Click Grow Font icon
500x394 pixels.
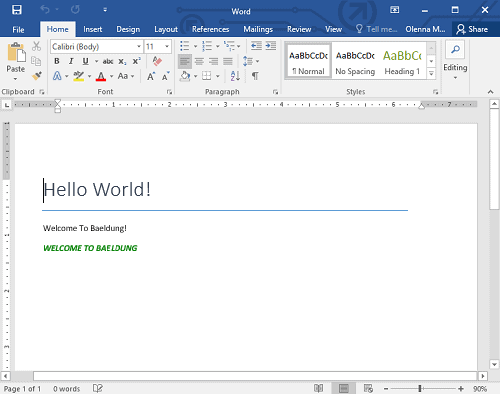[x=151, y=76]
